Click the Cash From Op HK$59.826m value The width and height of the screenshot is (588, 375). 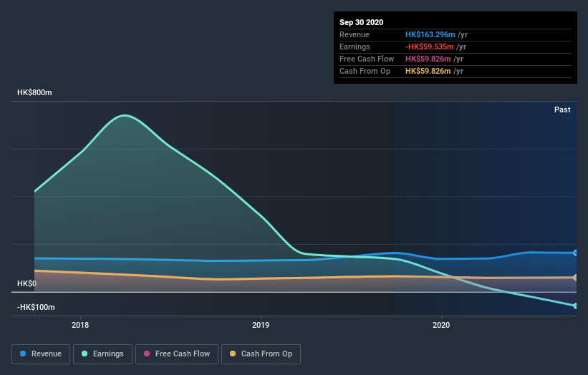[428, 71]
